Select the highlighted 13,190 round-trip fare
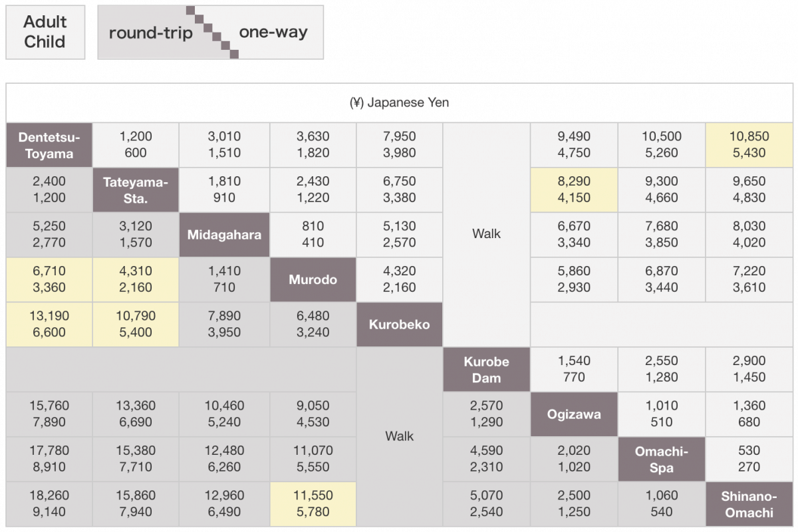Viewport: 798px width, 532px height. [x=49, y=325]
